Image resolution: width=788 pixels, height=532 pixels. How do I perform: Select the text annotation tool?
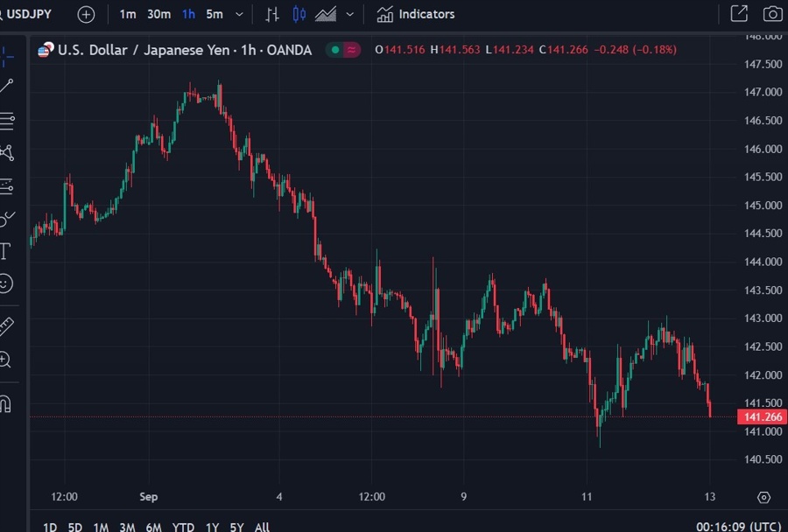pos(5,252)
